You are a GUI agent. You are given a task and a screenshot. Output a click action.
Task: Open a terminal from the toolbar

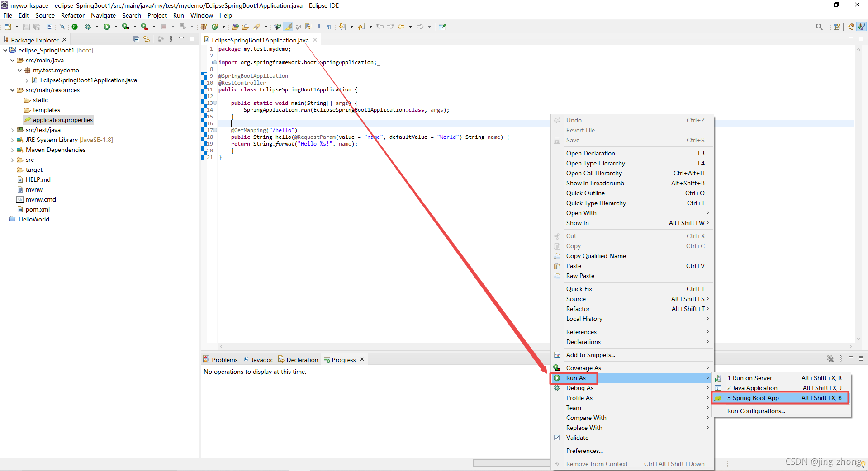tap(50, 27)
